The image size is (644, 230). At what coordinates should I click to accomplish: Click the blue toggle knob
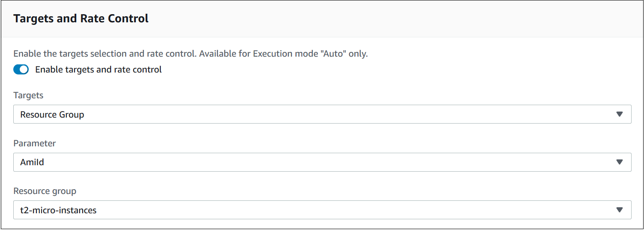point(24,70)
